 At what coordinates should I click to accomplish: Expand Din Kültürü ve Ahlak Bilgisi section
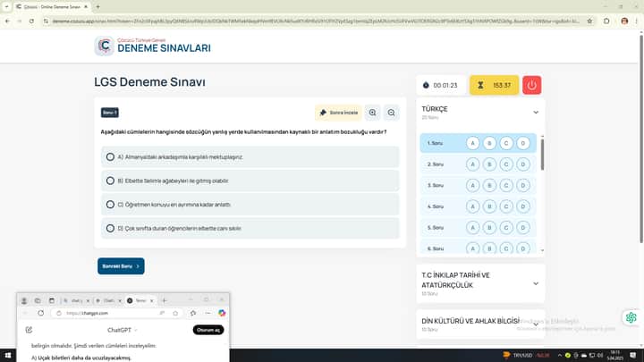(536, 321)
